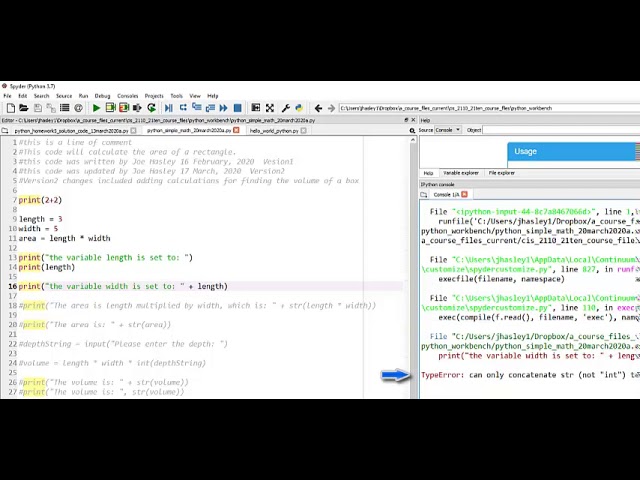
Task: Run current cell icon
Action: (110, 108)
